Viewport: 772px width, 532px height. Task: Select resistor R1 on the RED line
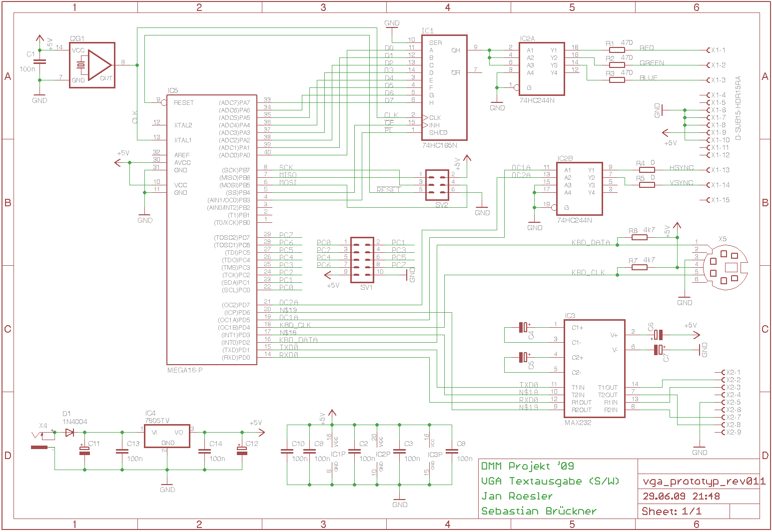click(x=617, y=50)
